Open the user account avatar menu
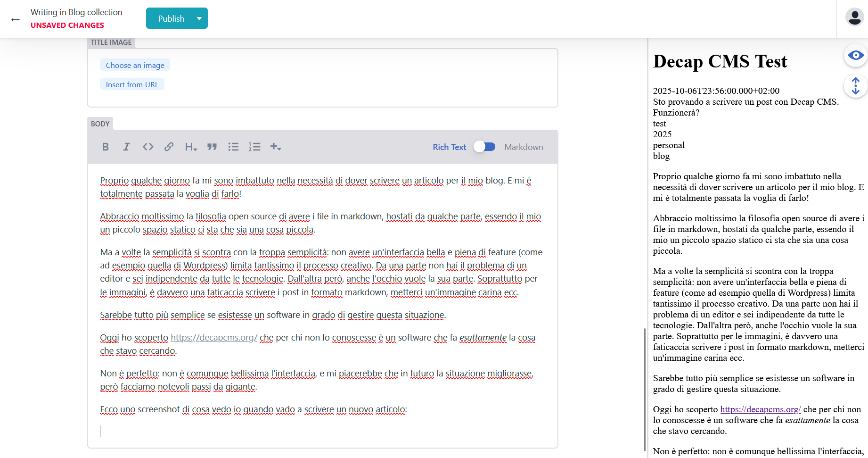The height and width of the screenshot is (458, 868). [x=854, y=17]
